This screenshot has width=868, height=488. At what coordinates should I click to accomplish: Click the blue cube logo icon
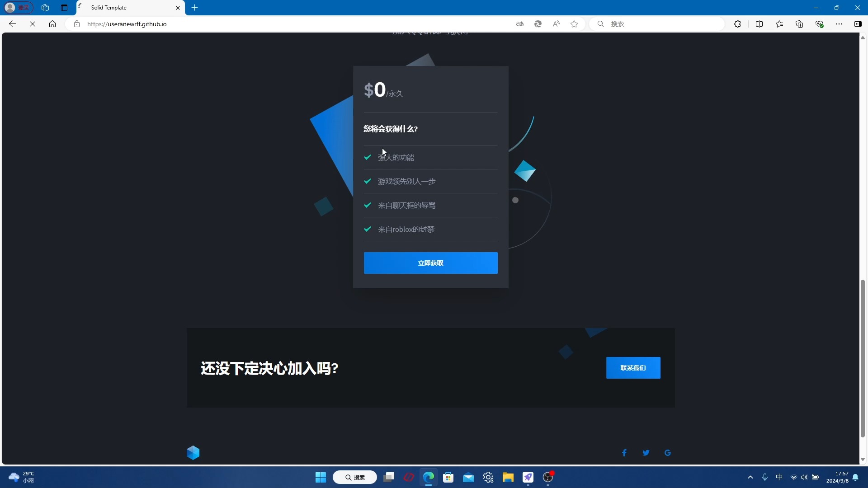pyautogui.click(x=193, y=452)
